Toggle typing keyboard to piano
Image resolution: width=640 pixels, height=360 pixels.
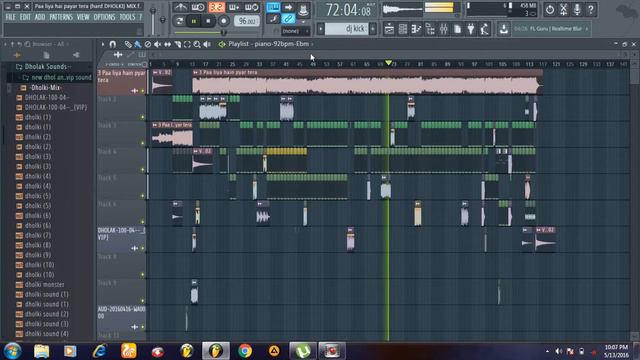click(x=273, y=7)
